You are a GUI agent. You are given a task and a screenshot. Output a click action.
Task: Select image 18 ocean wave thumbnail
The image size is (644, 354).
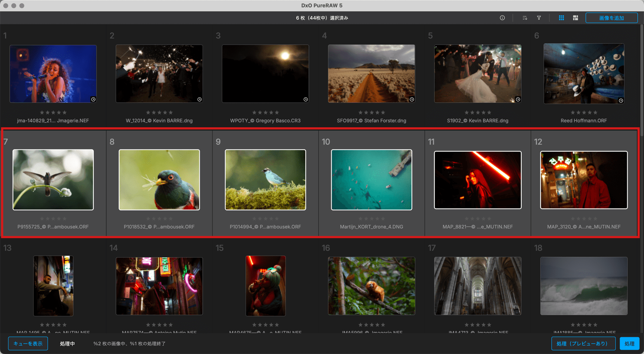tap(584, 286)
